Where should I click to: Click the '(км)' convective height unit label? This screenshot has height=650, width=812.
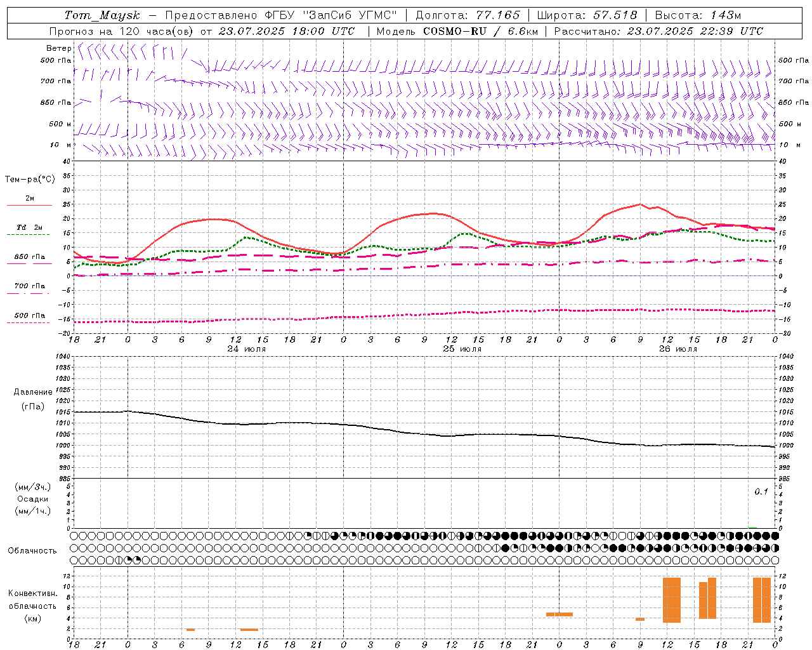coord(33,618)
